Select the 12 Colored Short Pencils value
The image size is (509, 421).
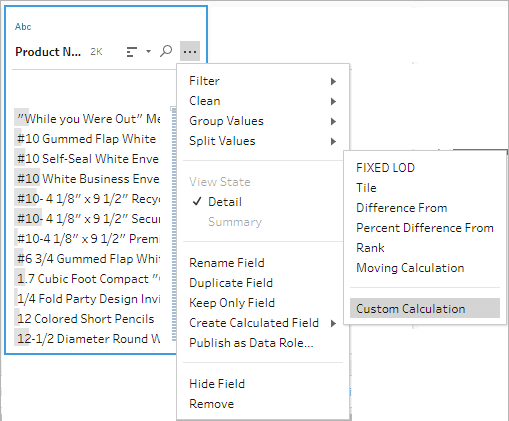point(86,319)
